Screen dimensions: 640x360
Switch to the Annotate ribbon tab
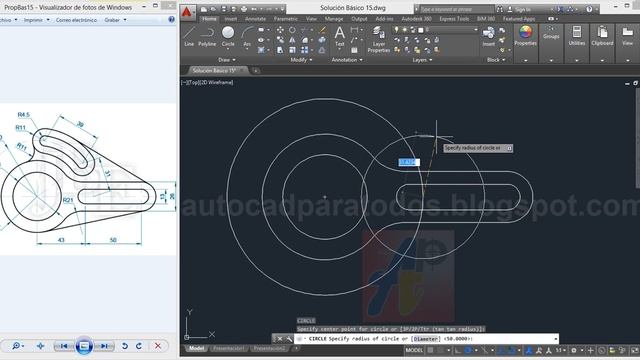tap(256, 19)
